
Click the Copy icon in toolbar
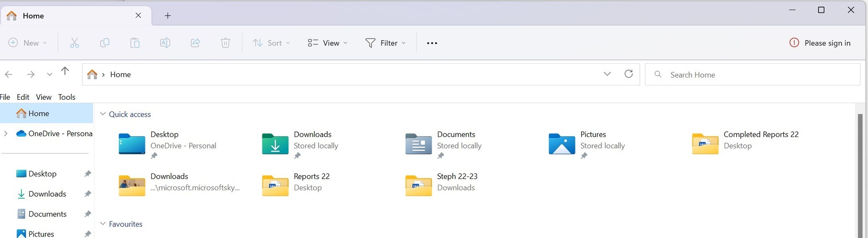(x=105, y=43)
